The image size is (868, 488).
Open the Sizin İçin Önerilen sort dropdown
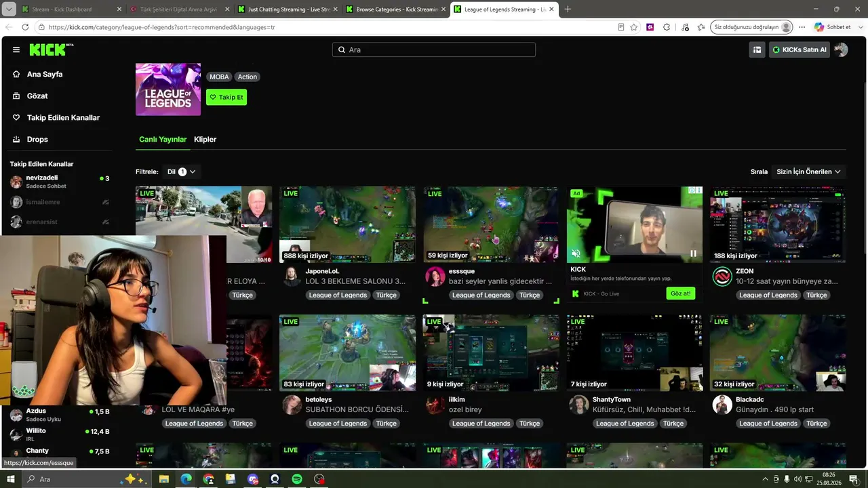click(x=808, y=171)
